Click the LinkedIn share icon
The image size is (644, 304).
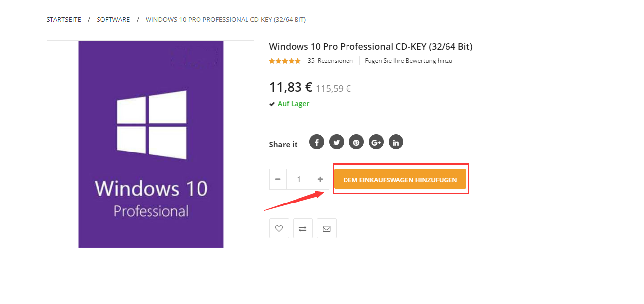click(396, 142)
